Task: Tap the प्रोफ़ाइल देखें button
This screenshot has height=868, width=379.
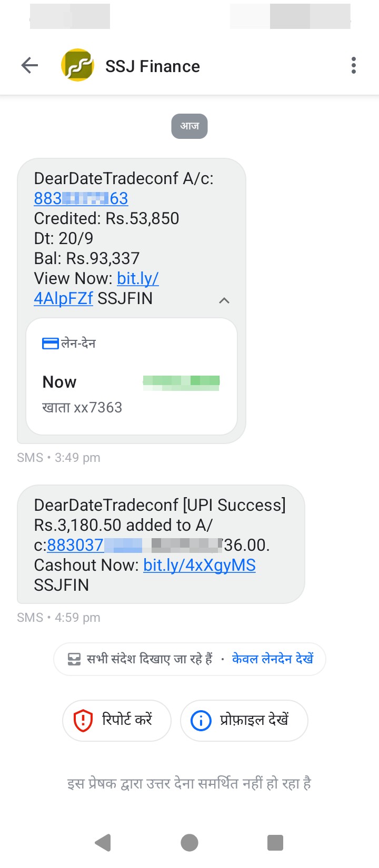Action: 244,720
